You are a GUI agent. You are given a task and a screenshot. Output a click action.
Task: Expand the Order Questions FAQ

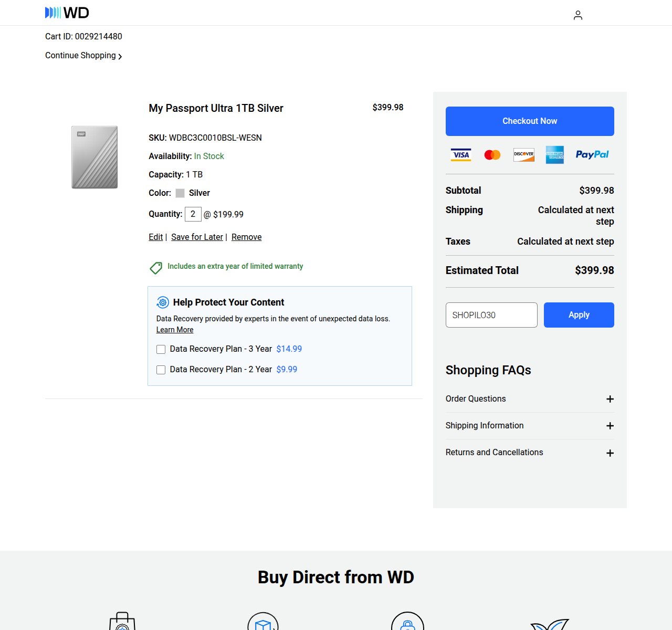tap(530, 399)
